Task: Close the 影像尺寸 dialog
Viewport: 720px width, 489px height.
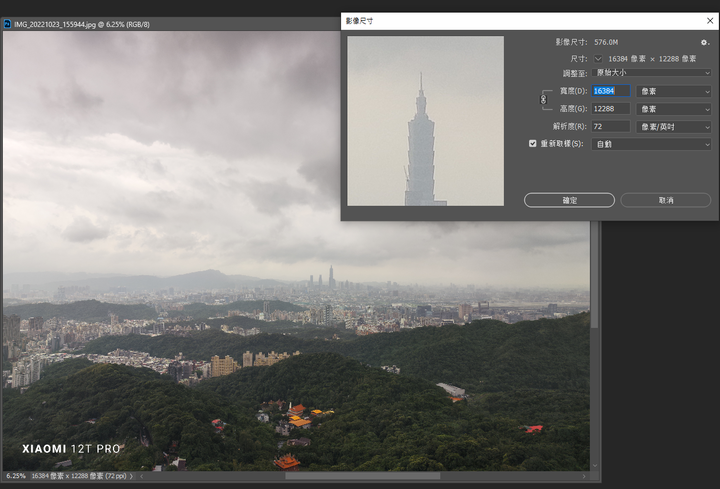Action: 710,21
